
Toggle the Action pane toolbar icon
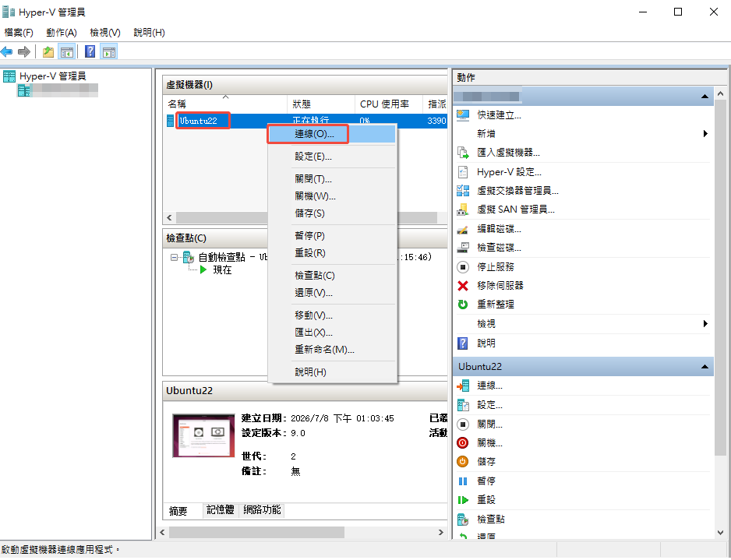point(109,51)
